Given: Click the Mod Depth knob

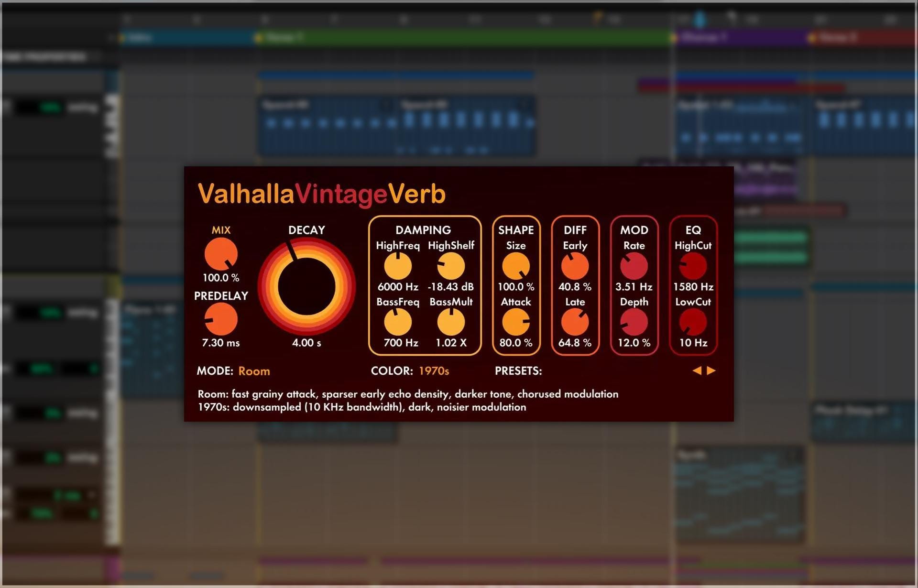Looking at the screenshot, I should pos(634,322).
